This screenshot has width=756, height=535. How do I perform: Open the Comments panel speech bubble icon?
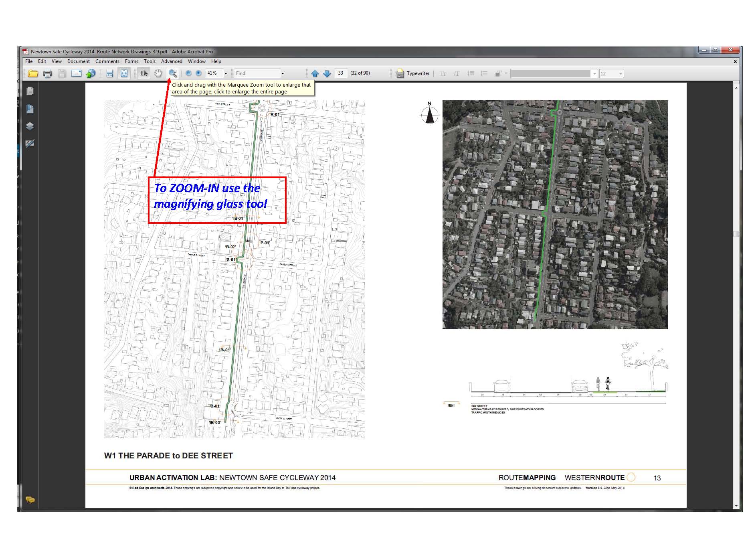tap(30, 500)
